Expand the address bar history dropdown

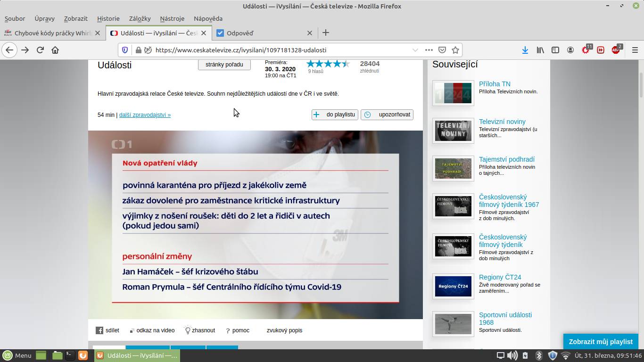(415, 50)
